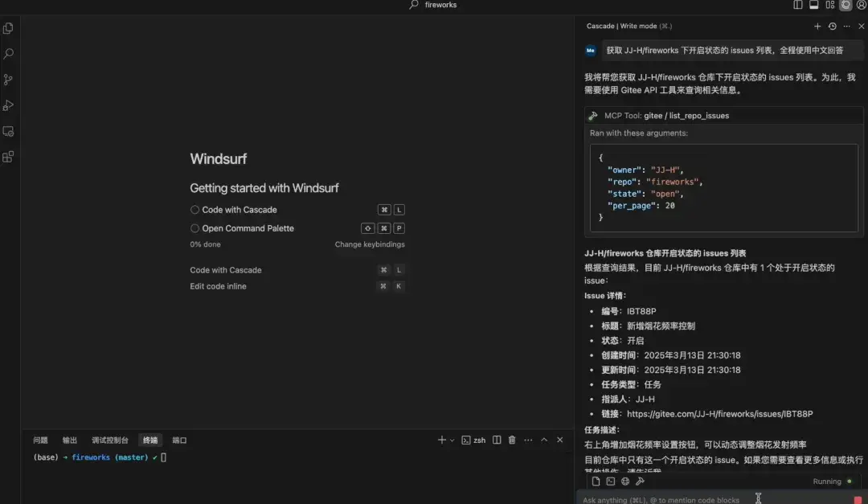The height and width of the screenshot is (504, 868).
Task: Switch to 调试控制台 panel tab
Action: pyautogui.click(x=109, y=440)
